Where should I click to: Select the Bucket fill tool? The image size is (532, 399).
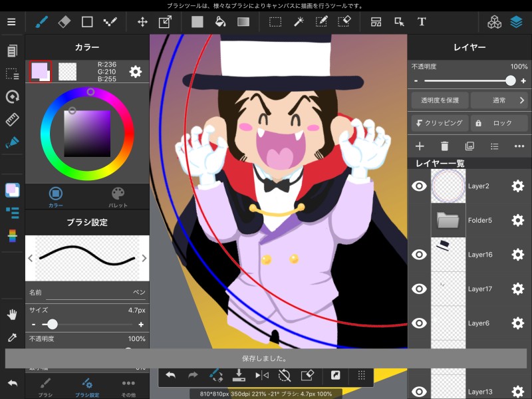(221, 22)
